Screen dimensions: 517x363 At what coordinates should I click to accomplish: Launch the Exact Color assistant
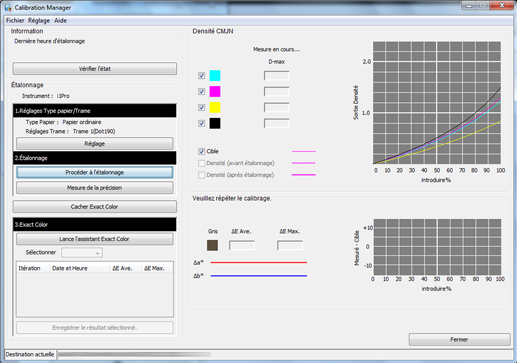[95, 239]
